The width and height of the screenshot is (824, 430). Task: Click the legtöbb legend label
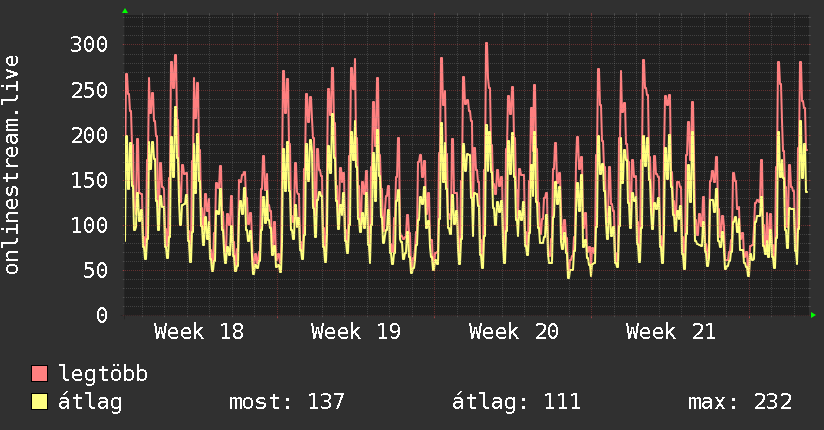coord(103,374)
